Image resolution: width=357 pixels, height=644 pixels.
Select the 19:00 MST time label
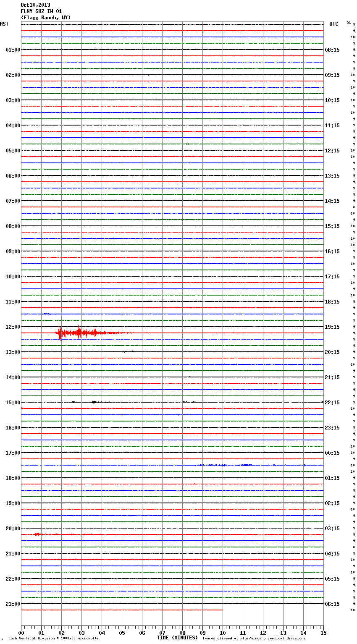coord(13,503)
